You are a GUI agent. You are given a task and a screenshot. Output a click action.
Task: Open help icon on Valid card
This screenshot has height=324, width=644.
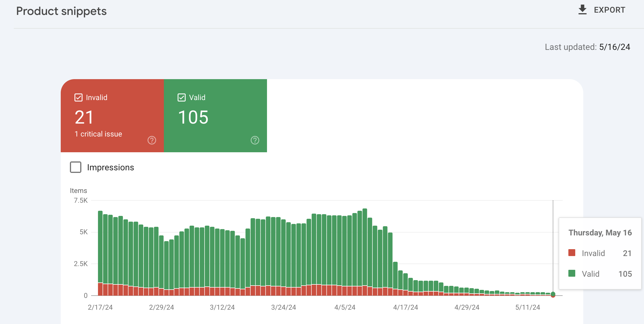point(255,140)
